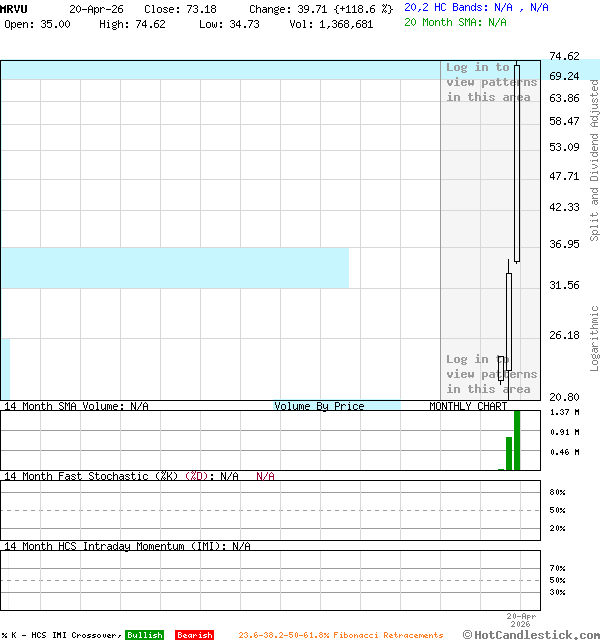
Task: Click the 20 Month SMA indicator label
Action: (x=455, y=21)
